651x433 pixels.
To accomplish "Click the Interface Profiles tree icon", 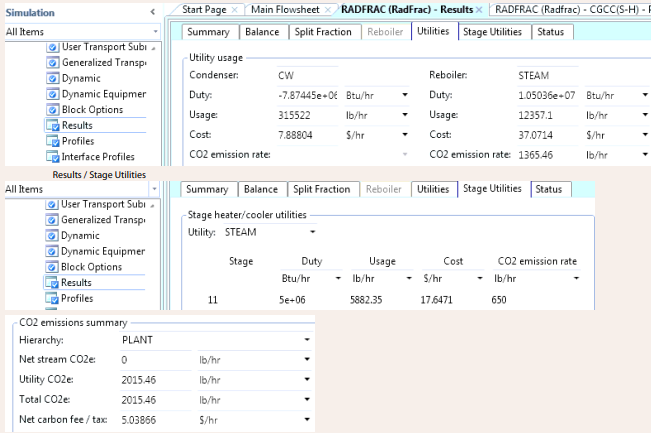I will coord(52,157).
